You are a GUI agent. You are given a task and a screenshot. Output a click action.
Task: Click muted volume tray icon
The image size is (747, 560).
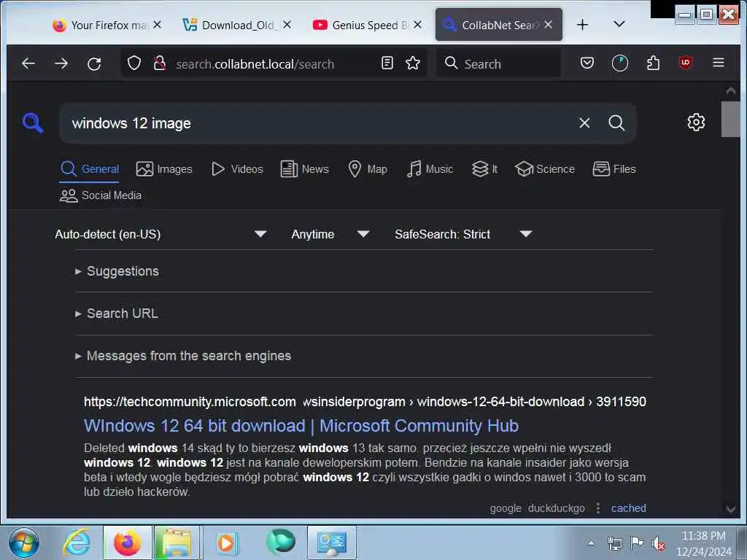click(x=659, y=543)
